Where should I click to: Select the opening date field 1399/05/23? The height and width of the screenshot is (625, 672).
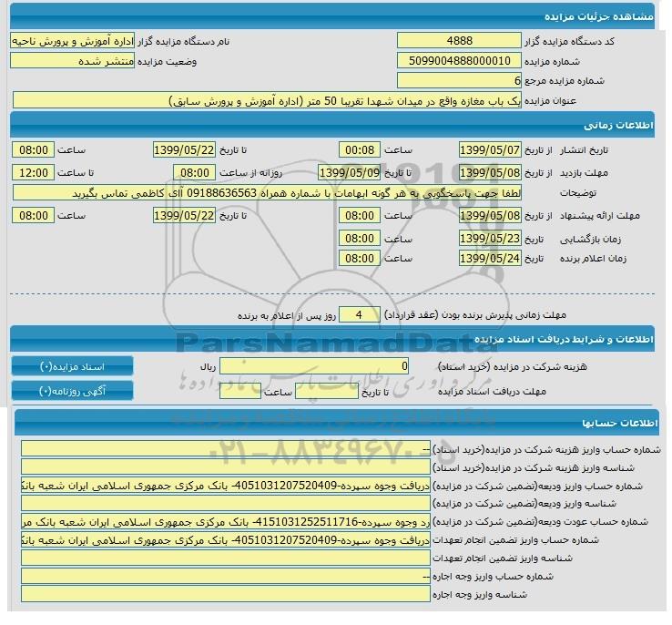[x=490, y=239]
